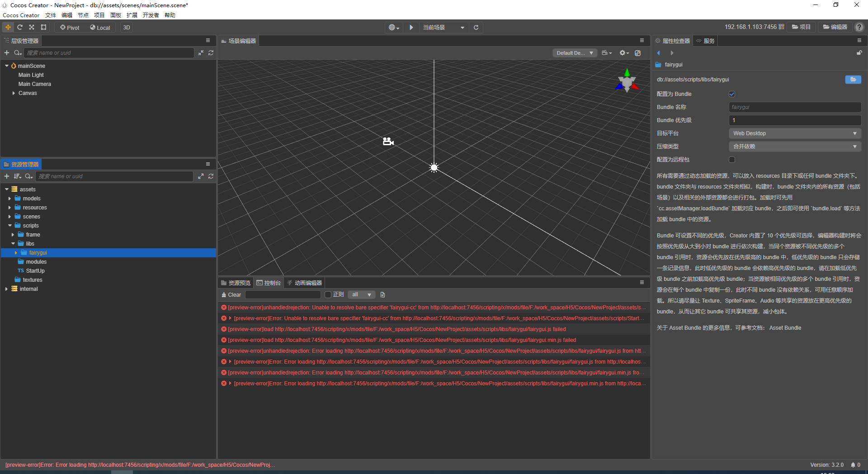Focus the Bundle 名称 input field

(x=795, y=107)
